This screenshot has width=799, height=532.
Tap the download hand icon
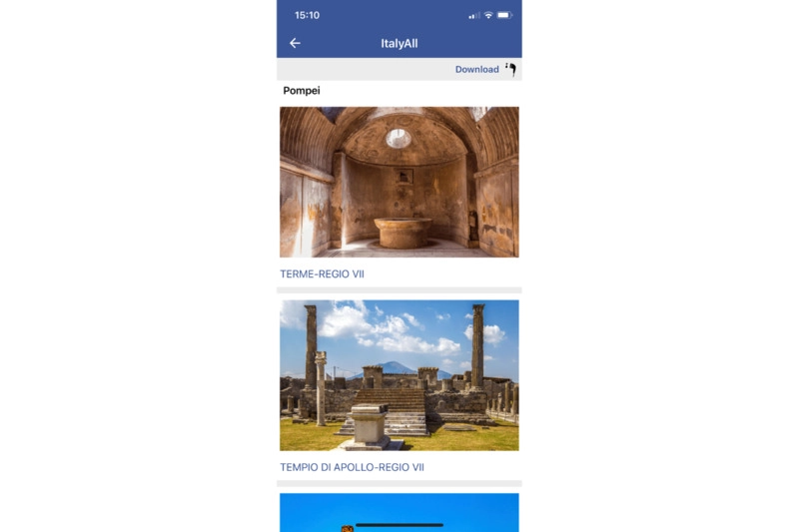(x=510, y=69)
